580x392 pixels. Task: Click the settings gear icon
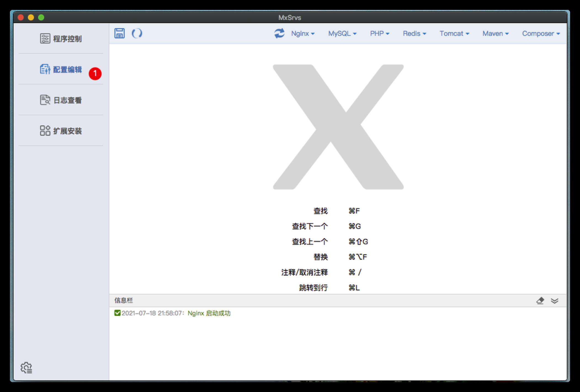[26, 368]
